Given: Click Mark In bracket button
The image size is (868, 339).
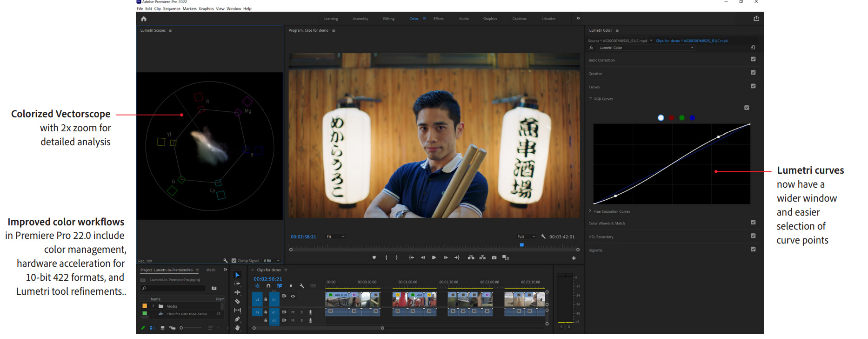Looking at the screenshot, I should click(x=386, y=258).
